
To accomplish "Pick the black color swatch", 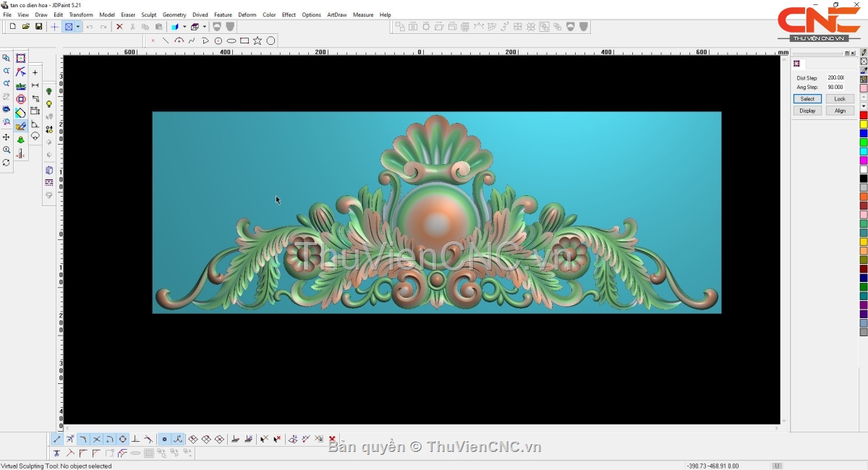I will pyautogui.click(x=864, y=179).
